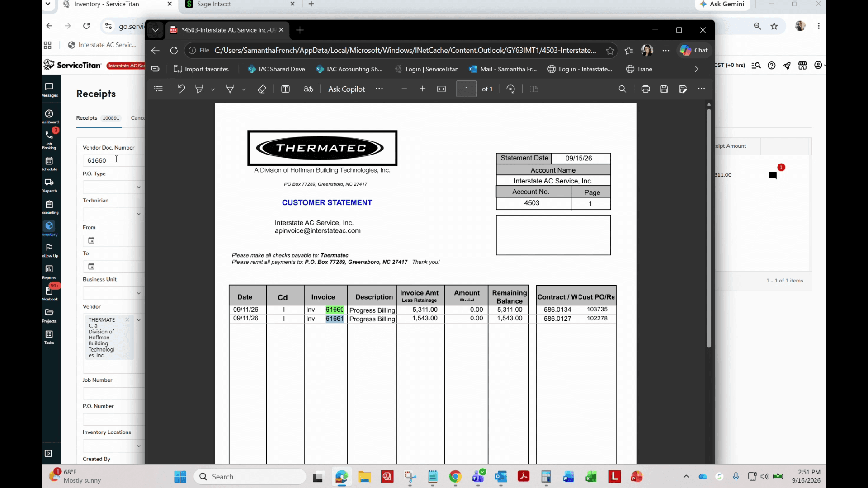This screenshot has height=488, width=868.
Task: Click the Read aloud icon
Action: point(308,89)
